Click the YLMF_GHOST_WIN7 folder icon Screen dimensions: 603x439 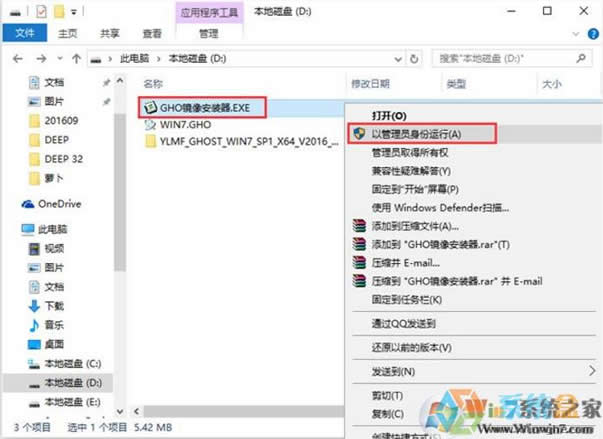tap(150, 142)
